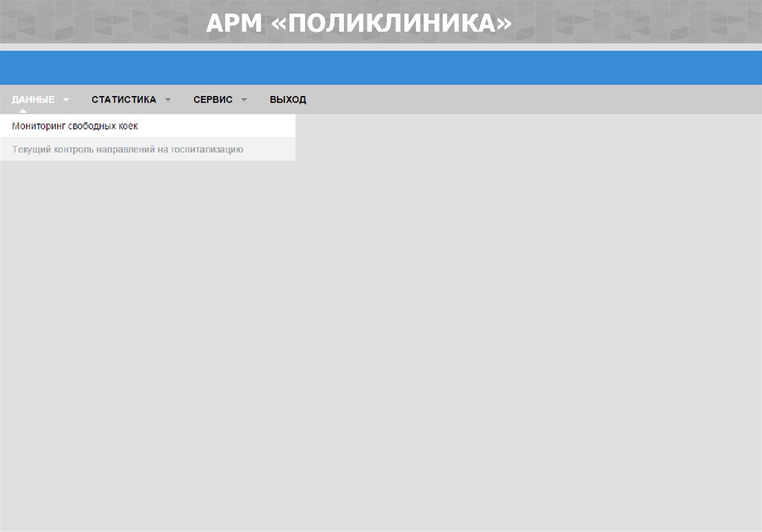Open the СЕРВИС menu
This screenshot has height=532, width=762.
[x=213, y=100]
